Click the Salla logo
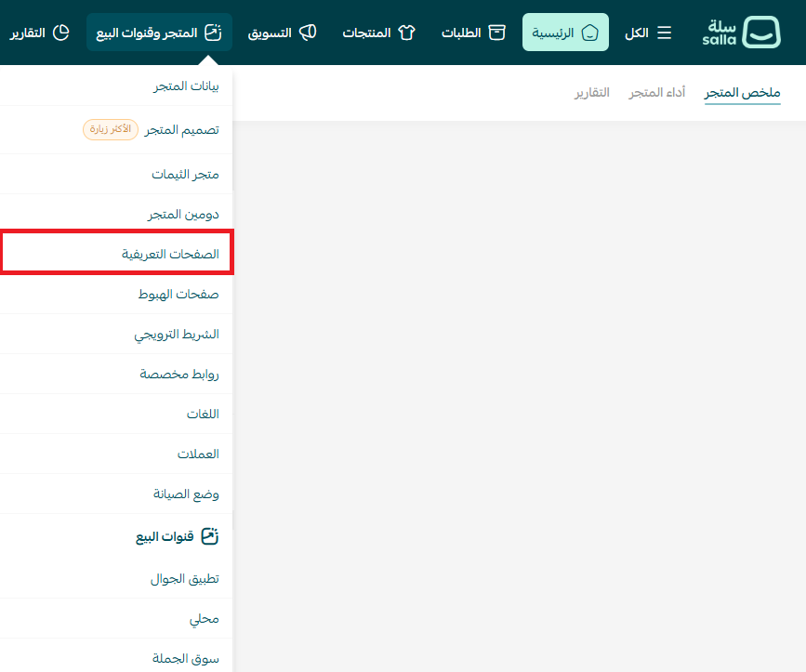Viewport: 806px width, 672px height. pos(741,32)
